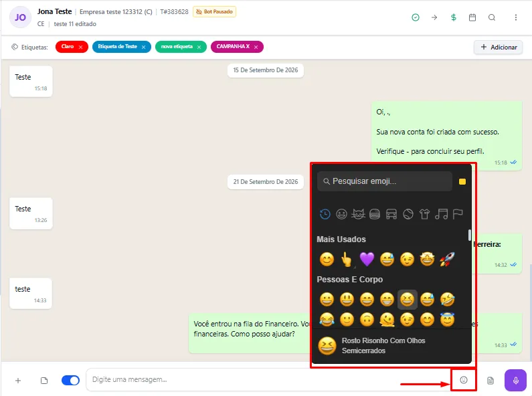Pick the purple heart emoji
Viewport: 532px width, 396px height.
[367, 260]
